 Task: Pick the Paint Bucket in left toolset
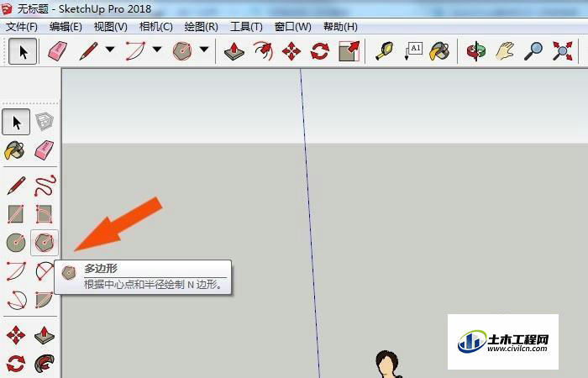tap(15, 150)
